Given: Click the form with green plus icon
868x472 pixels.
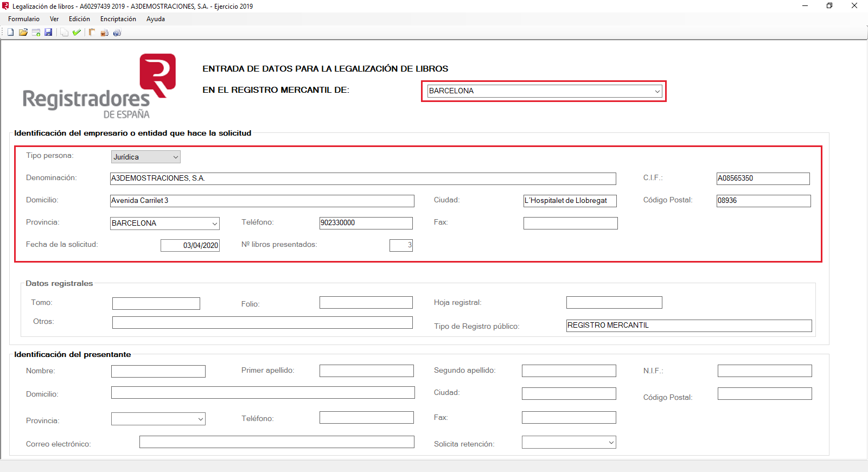Looking at the screenshot, I should pos(36,33).
